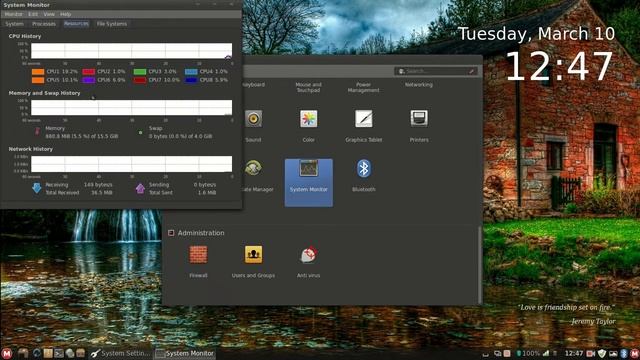Switch to the File Systems tab
The image size is (640, 360).
pyautogui.click(x=112, y=24)
